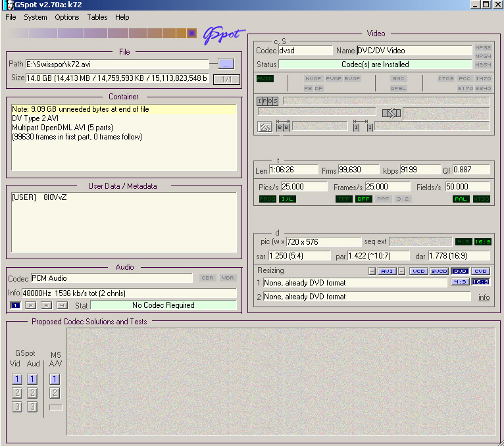Click the CBR audio indicator
504x446 pixels.
pyautogui.click(x=207, y=278)
